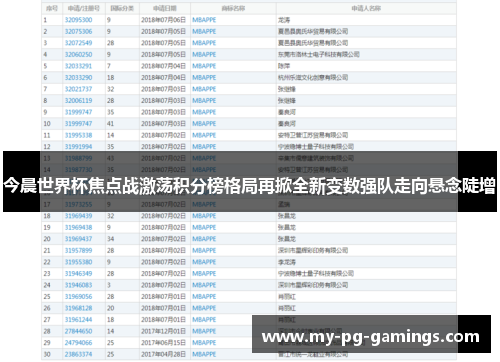The image size is (500, 362).
Task: Open registration number 32075306 link
Action: 78,32
